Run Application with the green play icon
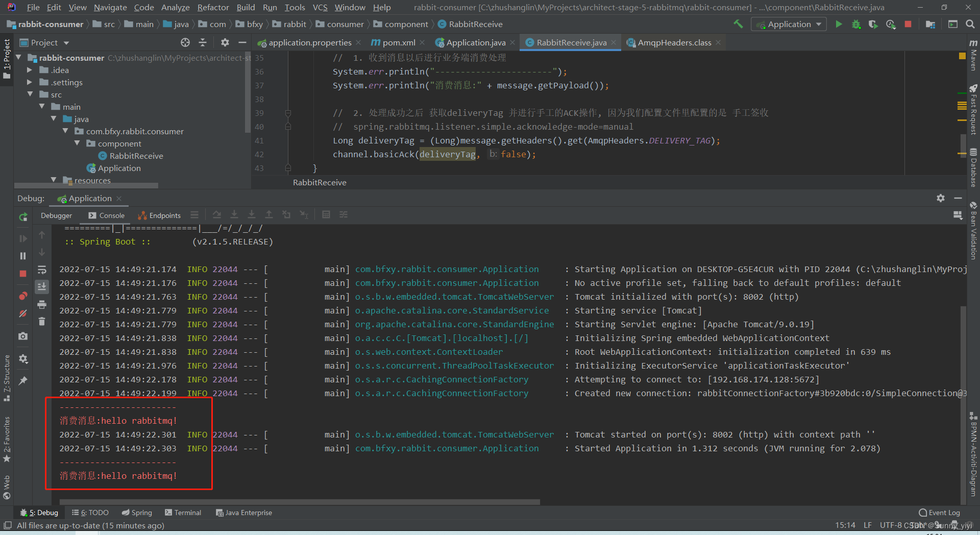This screenshot has height=535, width=980. point(839,24)
